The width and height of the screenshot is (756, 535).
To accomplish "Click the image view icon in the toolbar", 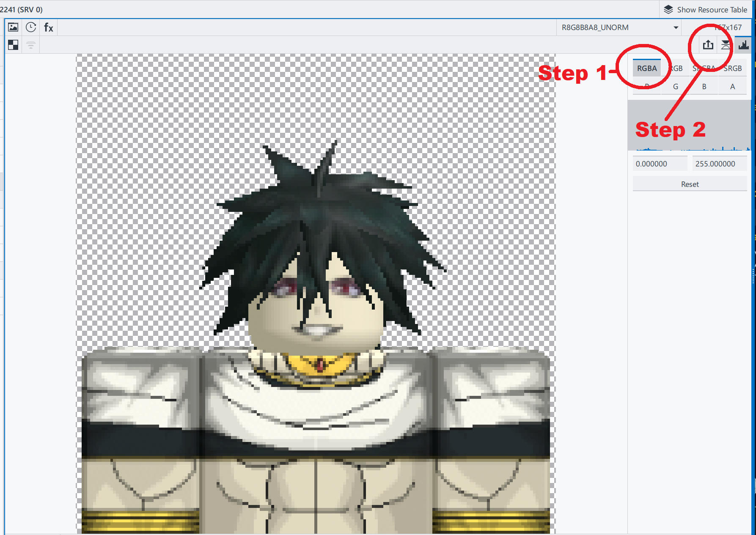I will pyautogui.click(x=13, y=27).
